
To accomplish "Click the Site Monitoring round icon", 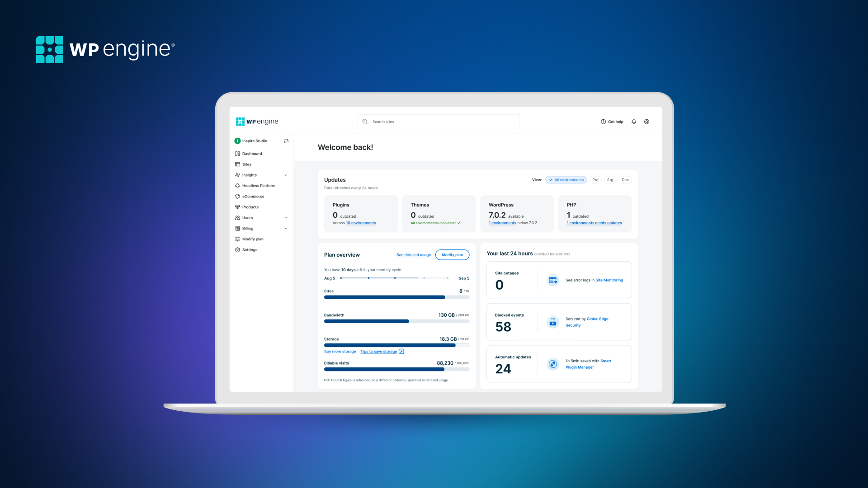I will pos(552,280).
